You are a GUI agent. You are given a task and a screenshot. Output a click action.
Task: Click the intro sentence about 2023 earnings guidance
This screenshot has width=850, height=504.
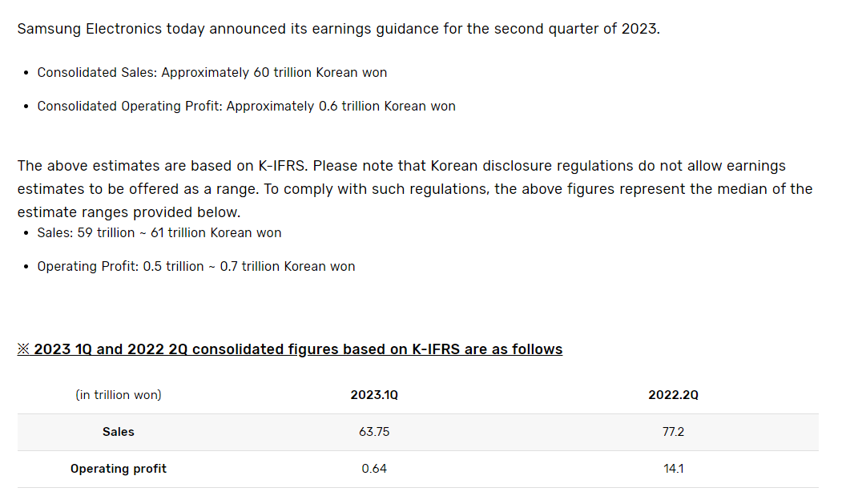[338, 29]
